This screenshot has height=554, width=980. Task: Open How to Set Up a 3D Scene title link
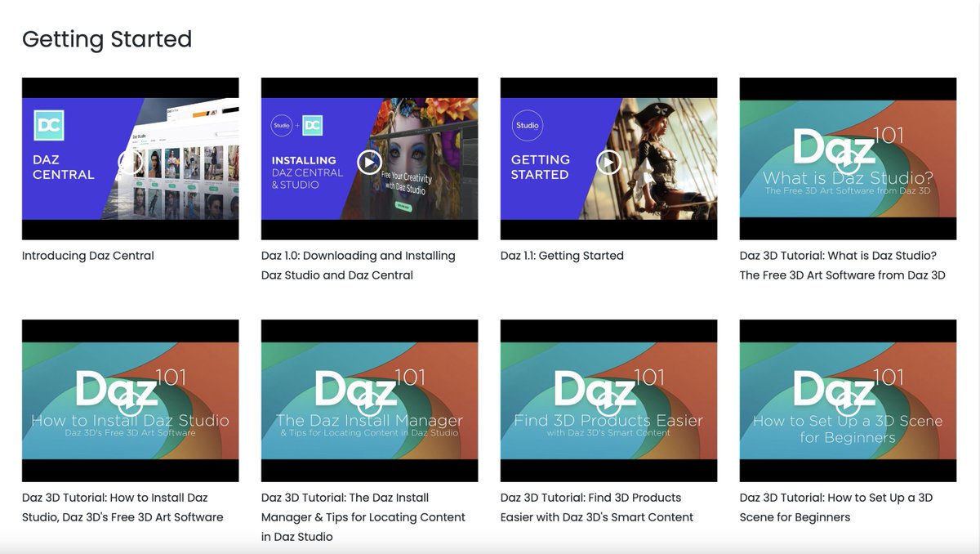836,507
